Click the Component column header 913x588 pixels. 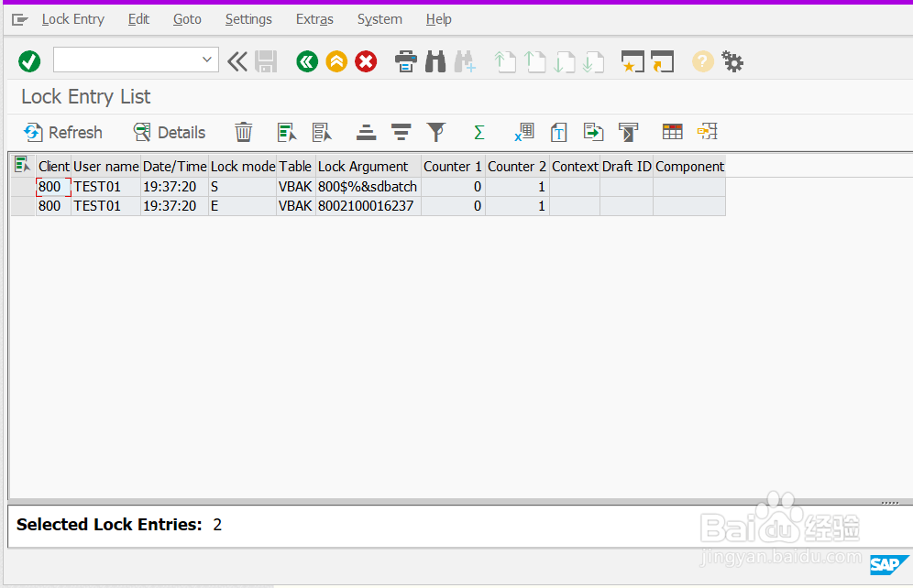689,167
